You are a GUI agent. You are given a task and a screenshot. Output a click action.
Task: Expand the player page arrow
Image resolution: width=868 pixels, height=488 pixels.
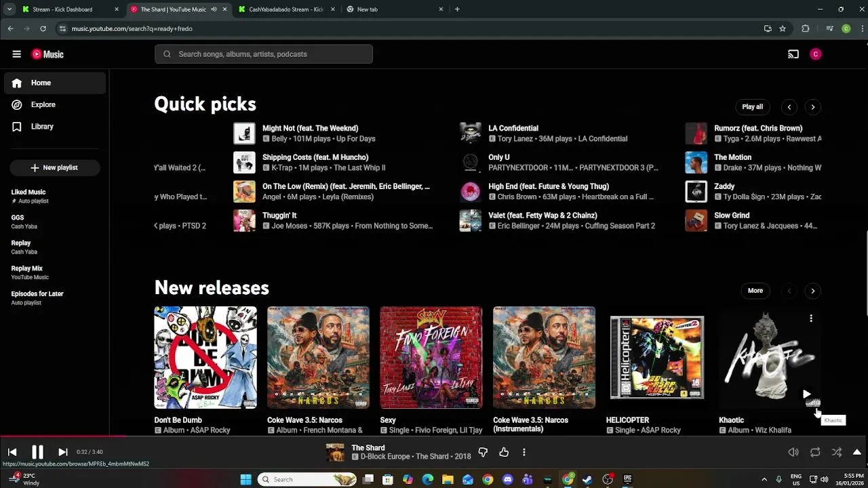coord(857,452)
